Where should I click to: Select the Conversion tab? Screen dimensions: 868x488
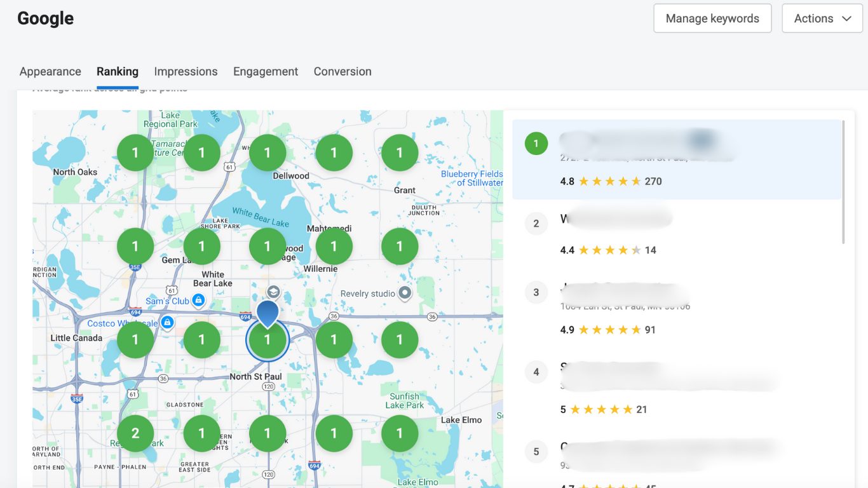point(342,72)
